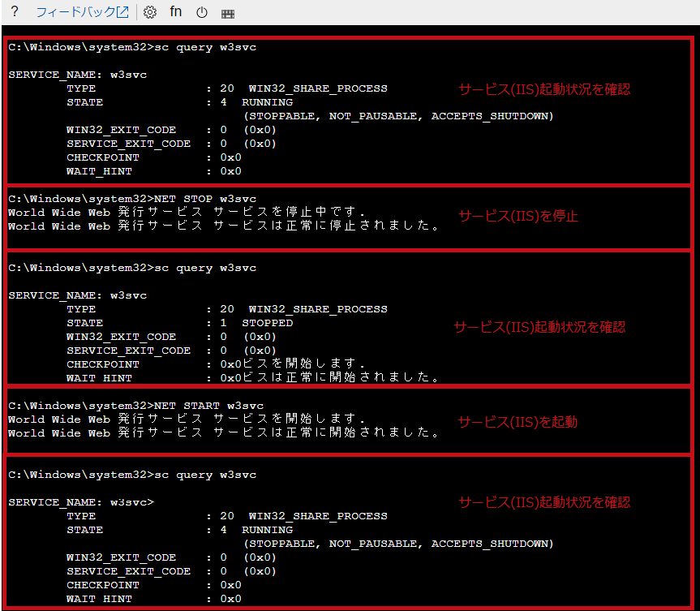Click World Wide Web 発行サービス サービスを開始します line

(x=187, y=419)
